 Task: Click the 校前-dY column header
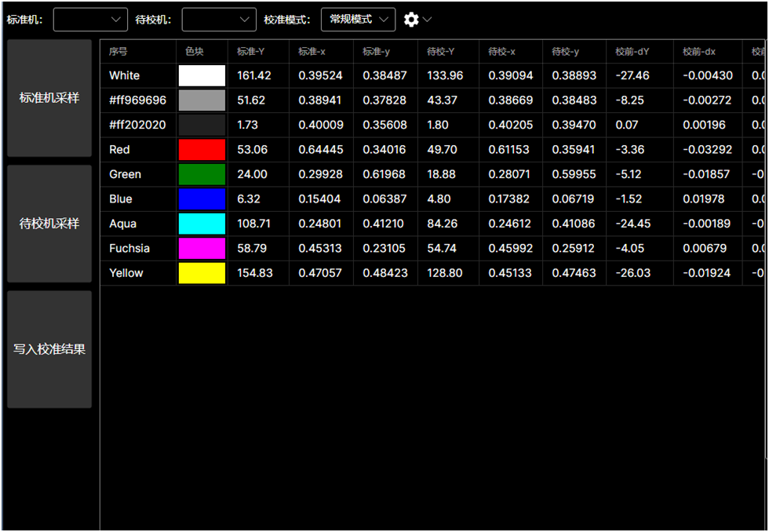point(632,52)
